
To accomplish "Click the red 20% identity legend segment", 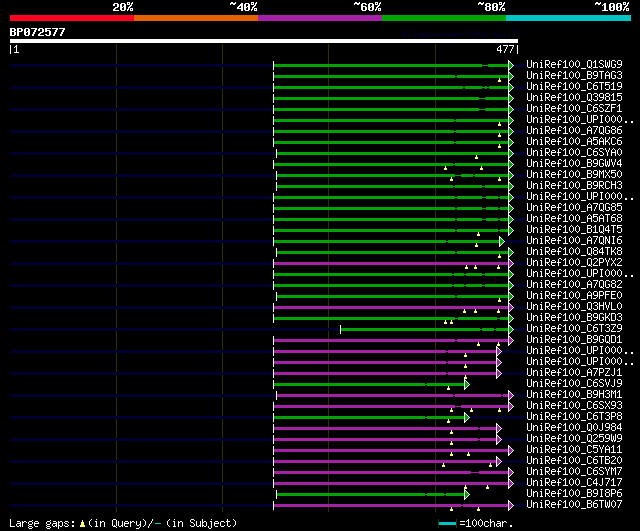I will pos(72,18).
